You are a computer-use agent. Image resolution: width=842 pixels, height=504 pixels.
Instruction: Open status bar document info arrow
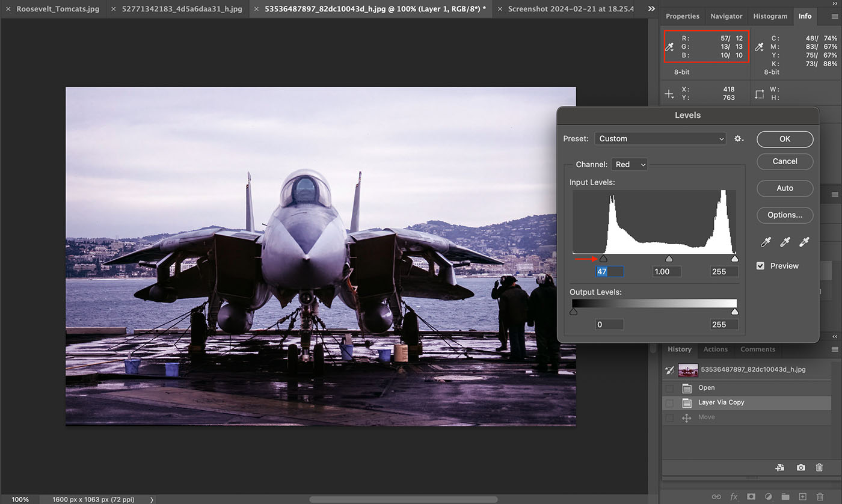tap(152, 499)
